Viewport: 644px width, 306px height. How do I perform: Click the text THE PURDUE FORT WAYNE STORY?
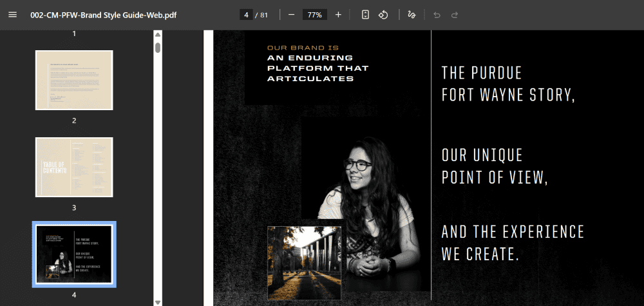pyautogui.click(x=508, y=84)
